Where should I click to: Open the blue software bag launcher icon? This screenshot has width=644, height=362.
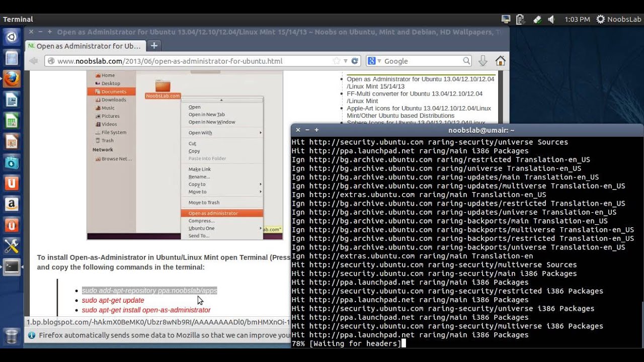tap(12, 162)
